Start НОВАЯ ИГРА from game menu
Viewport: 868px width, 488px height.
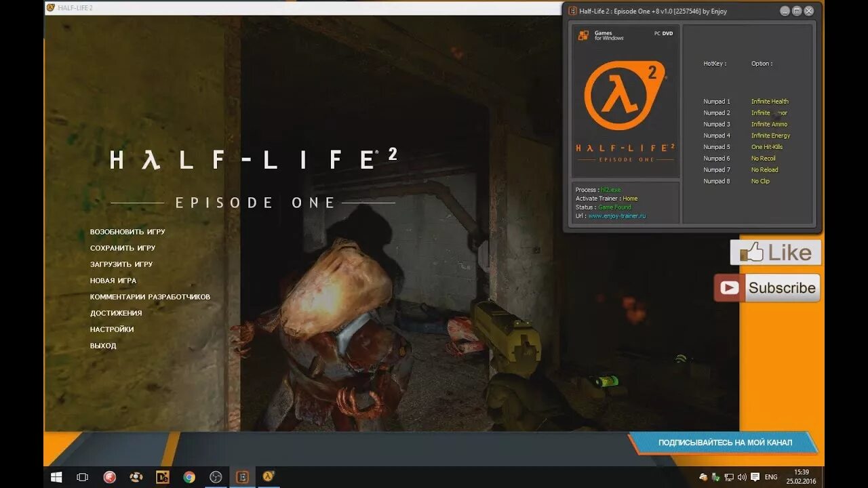coord(113,281)
